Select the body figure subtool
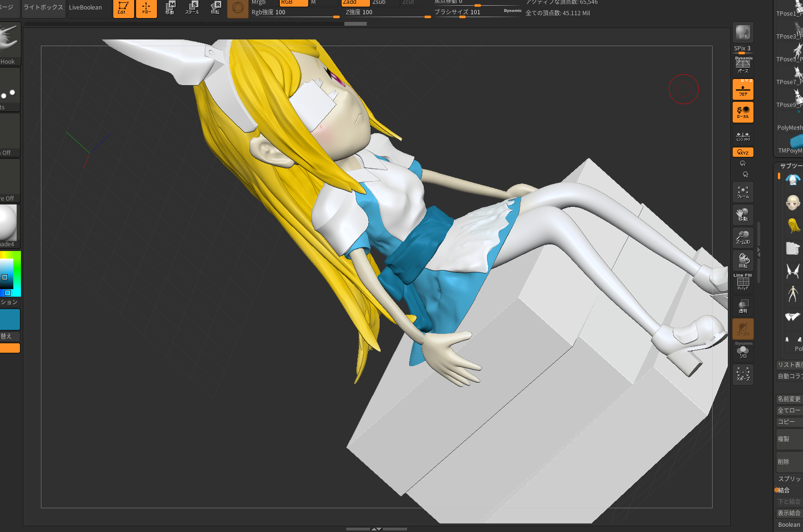Screen dimensions: 803x532 pos(793,294)
